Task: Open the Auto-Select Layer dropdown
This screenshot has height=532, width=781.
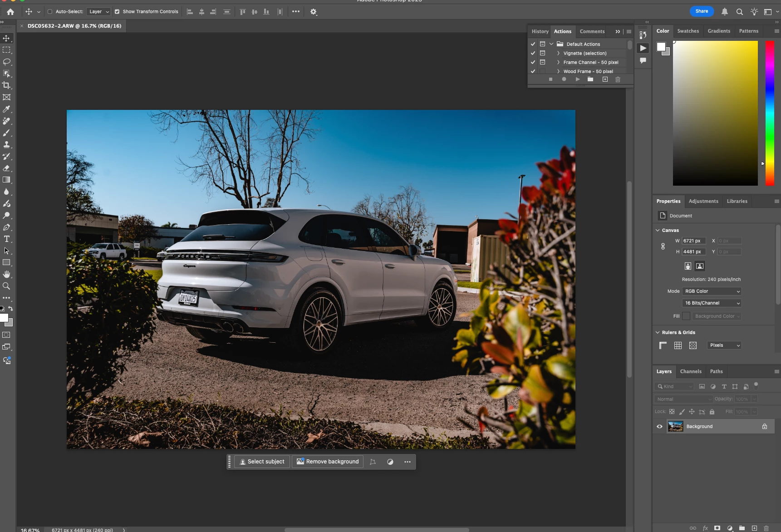Action: coord(98,12)
